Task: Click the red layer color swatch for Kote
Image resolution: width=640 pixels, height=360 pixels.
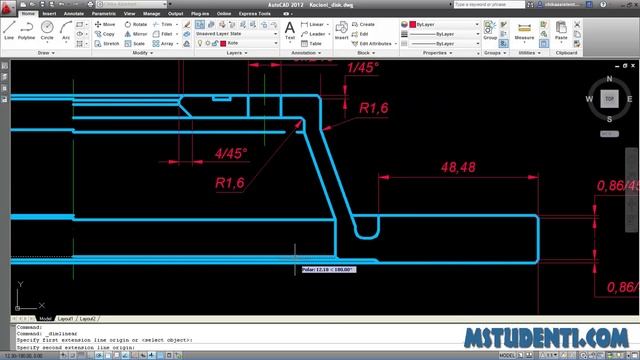Action: (223, 43)
